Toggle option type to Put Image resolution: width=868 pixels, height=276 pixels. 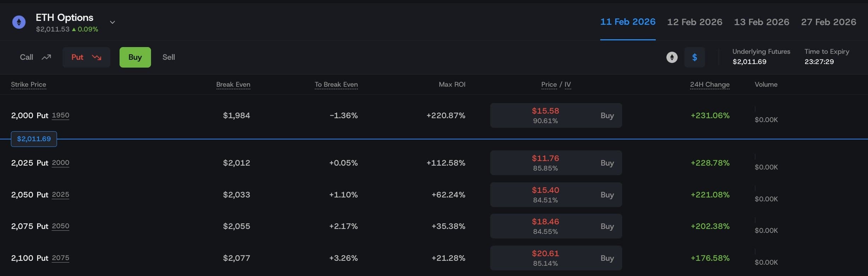77,57
